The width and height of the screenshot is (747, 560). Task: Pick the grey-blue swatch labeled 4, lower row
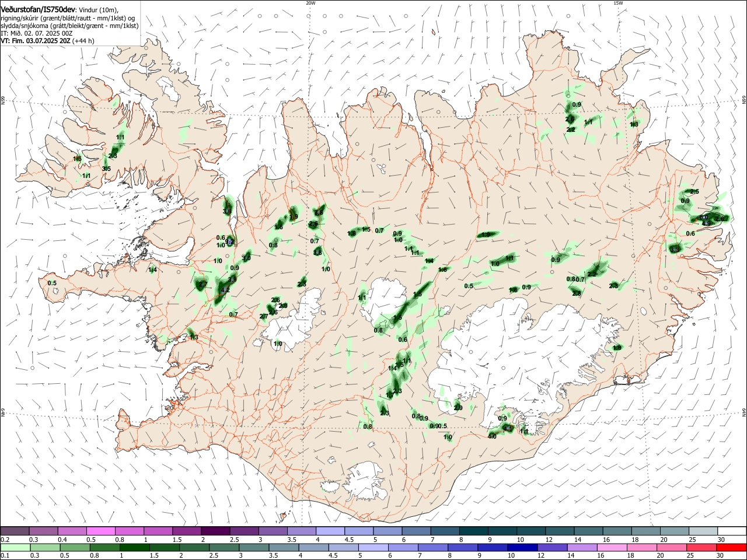click(313, 547)
